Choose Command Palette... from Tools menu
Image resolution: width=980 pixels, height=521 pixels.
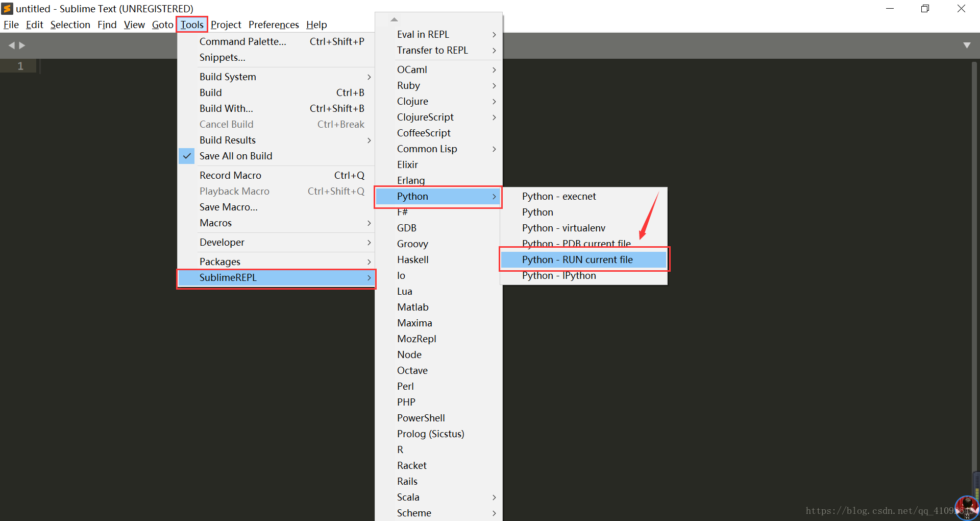(x=276, y=41)
